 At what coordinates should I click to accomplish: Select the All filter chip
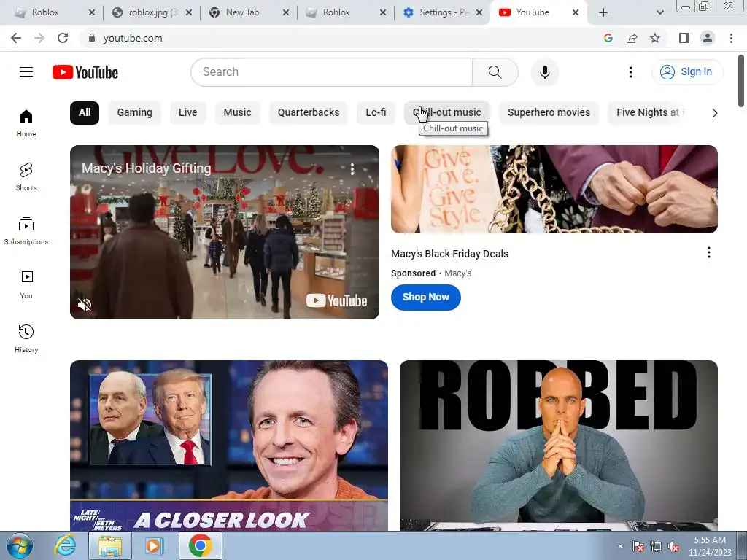click(x=85, y=113)
